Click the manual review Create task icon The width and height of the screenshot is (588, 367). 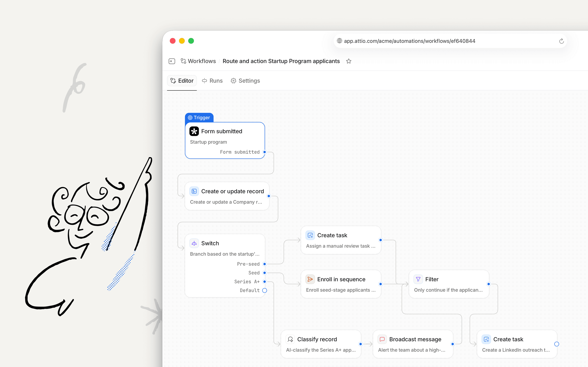(x=310, y=235)
